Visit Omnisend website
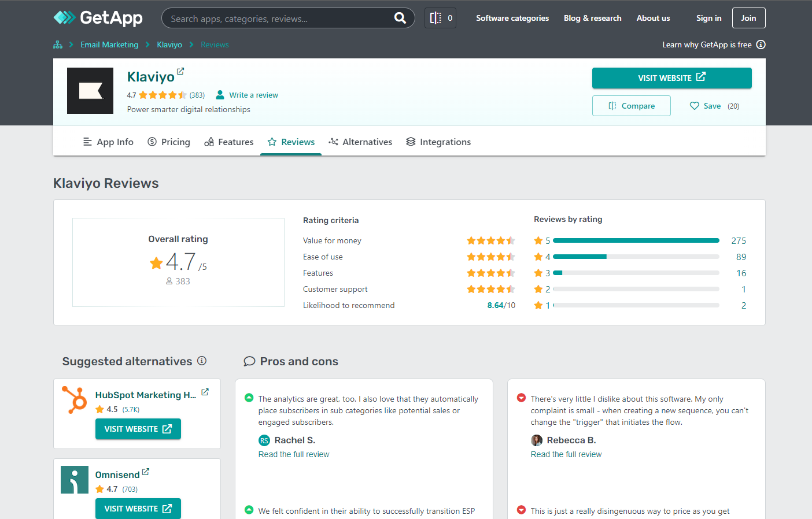This screenshot has width=812, height=519. pos(138,509)
